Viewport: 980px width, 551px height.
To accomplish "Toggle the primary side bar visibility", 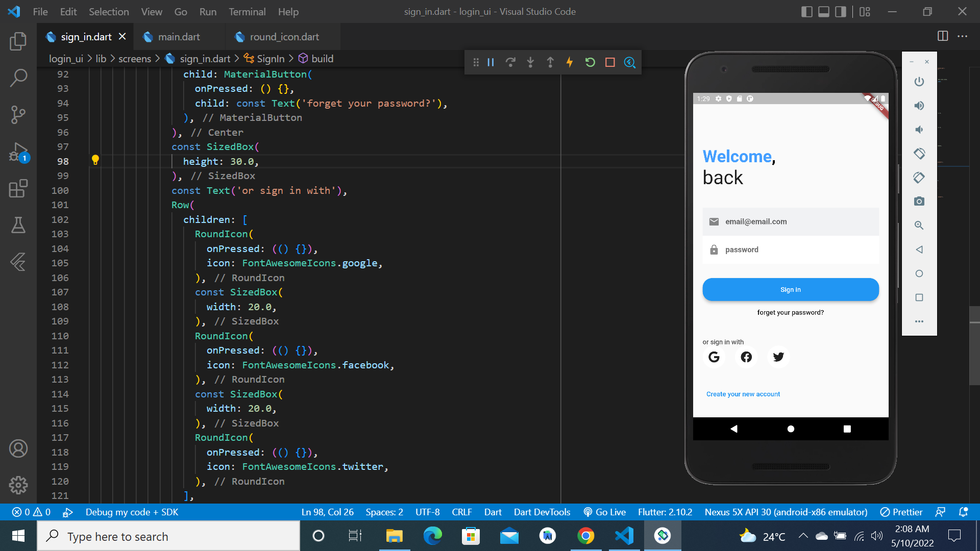I will click(807, 11).
